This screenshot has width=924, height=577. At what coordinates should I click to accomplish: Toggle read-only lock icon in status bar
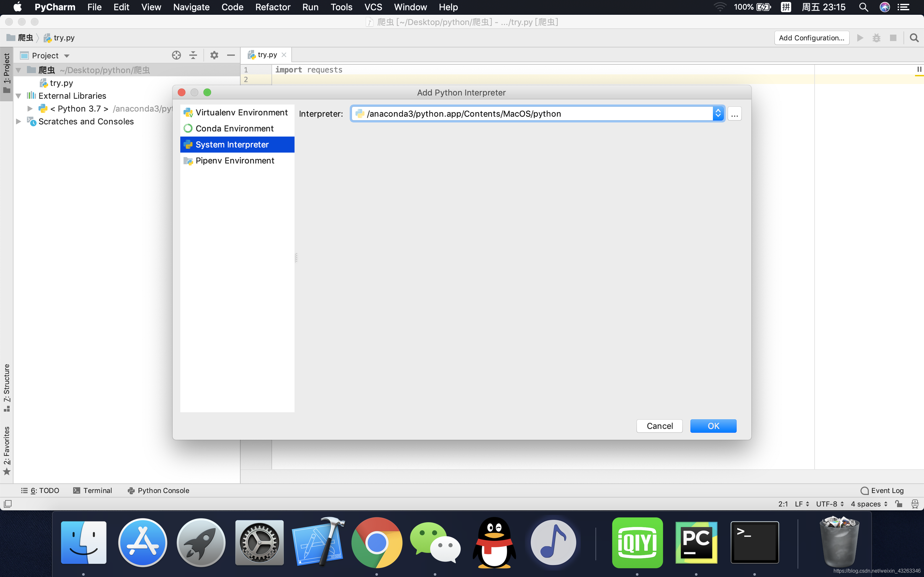point(899,504)
